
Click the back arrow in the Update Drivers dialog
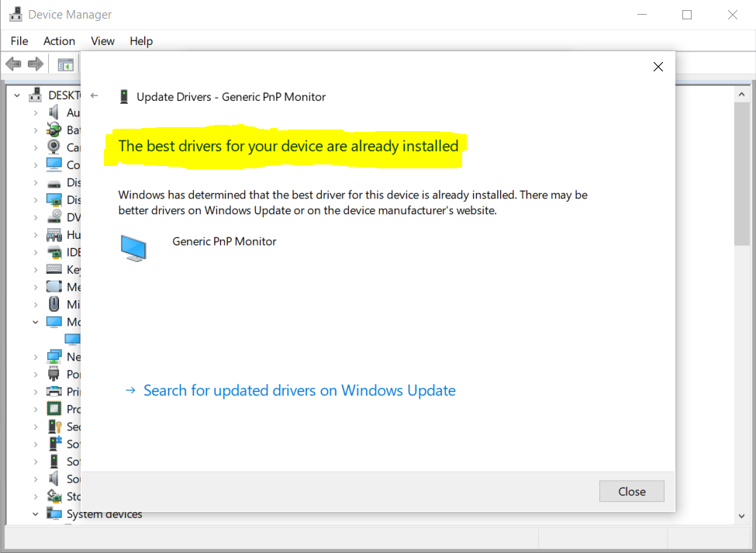point(94,97)
